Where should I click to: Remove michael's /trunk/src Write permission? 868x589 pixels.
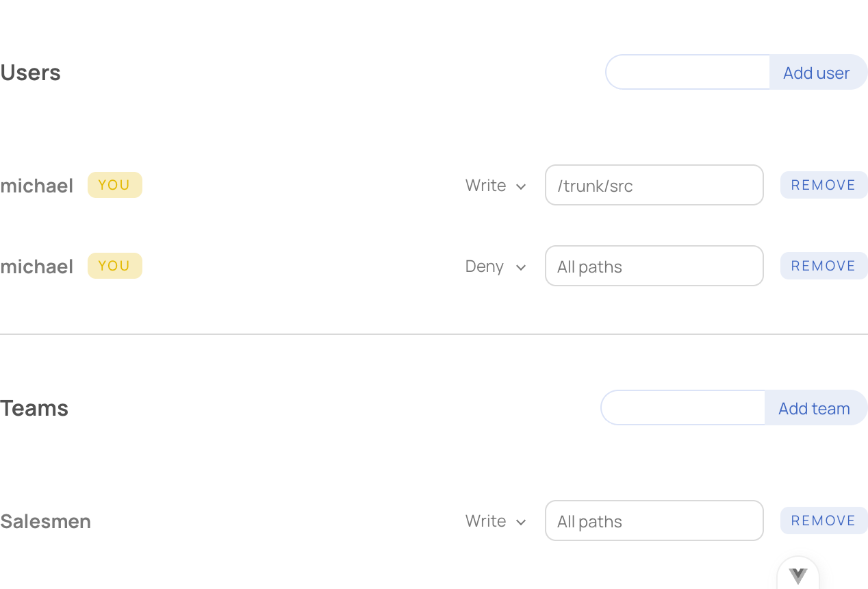[x=824, y=185]
